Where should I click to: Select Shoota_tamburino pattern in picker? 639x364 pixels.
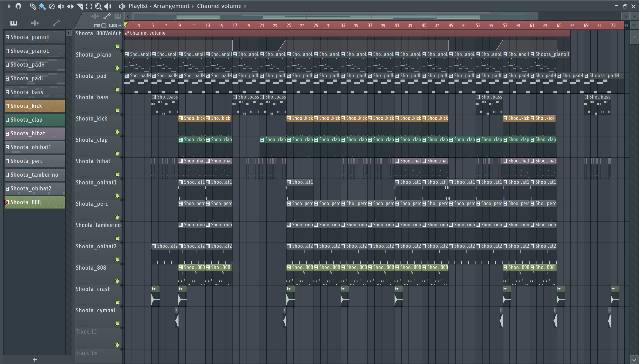35,175
